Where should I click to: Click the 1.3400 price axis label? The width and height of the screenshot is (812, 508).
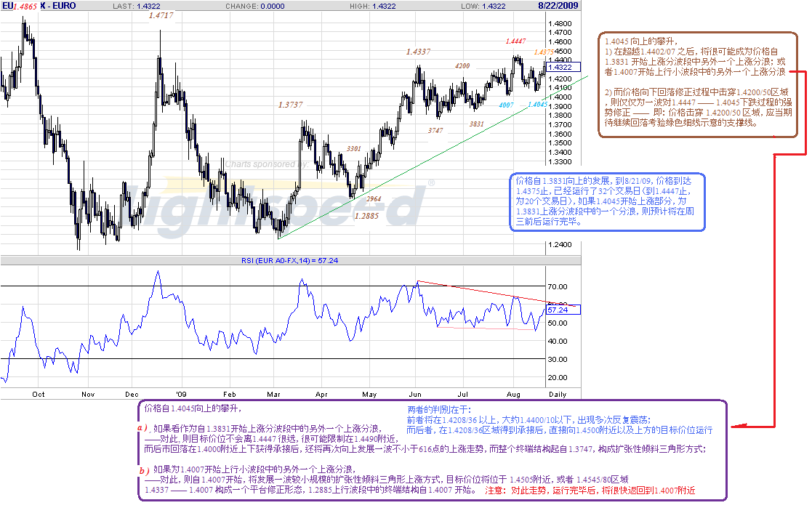[x=560, y=153]
